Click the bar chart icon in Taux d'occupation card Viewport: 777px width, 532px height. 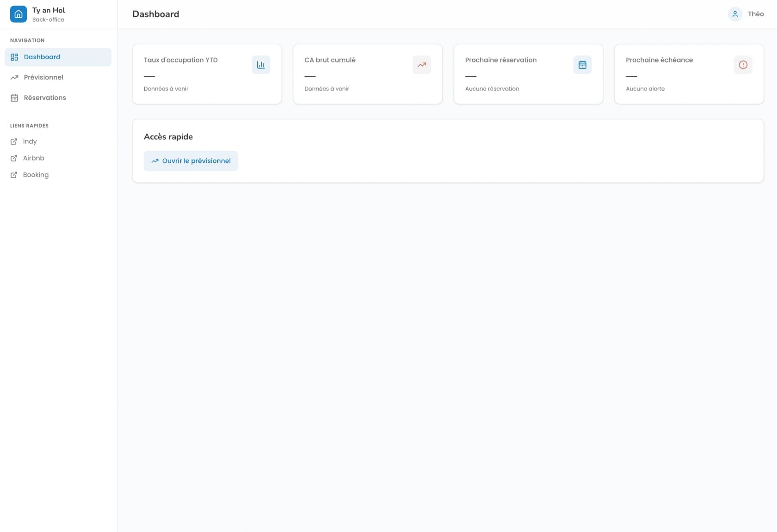click(x=261, y=65)
